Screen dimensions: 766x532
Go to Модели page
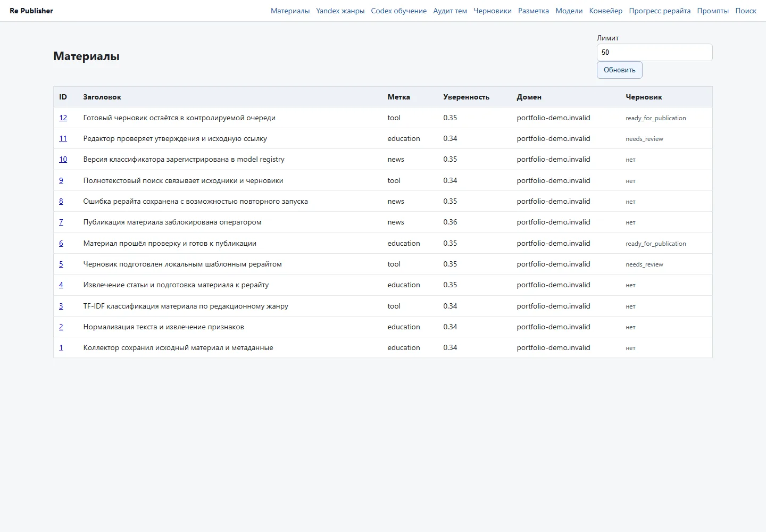tap(569, 11)
